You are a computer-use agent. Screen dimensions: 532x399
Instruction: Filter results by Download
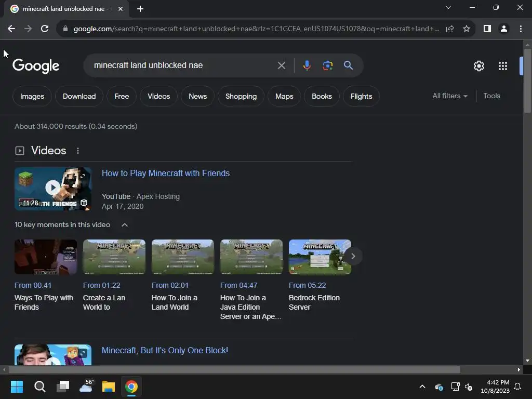point(79,96)
